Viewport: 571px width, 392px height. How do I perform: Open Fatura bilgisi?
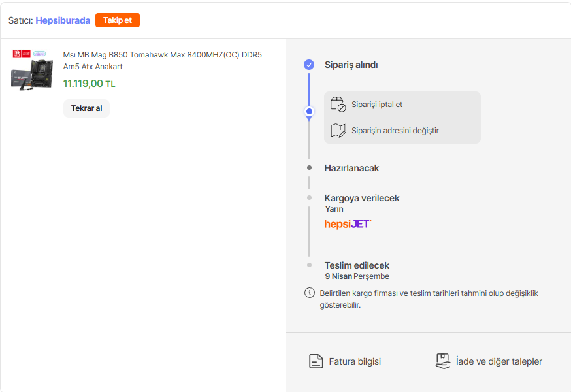coord(355,361)
